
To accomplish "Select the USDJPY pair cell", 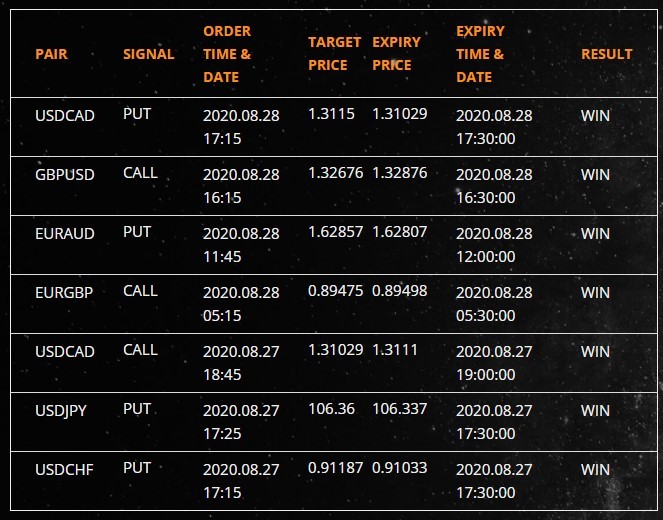I will [x=61, y=411].
